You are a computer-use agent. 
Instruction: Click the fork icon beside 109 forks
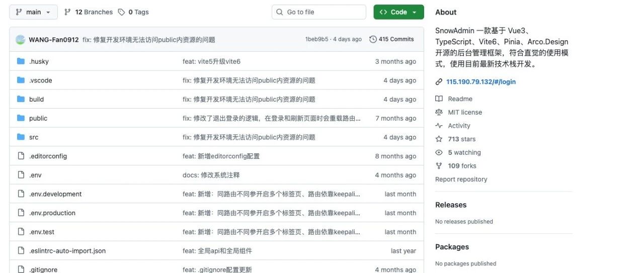click(x=439, y=166)
